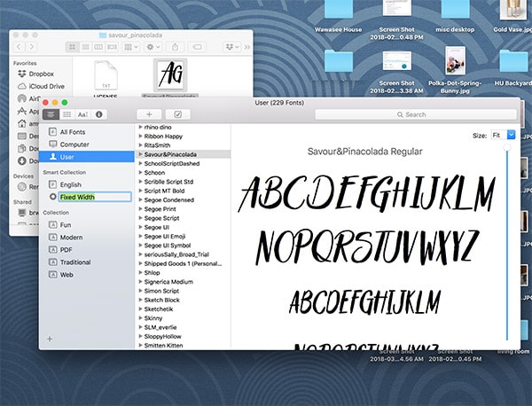The image size is (532, 406).
Task: Switch Finder to icon view
Action: point(73,47)
